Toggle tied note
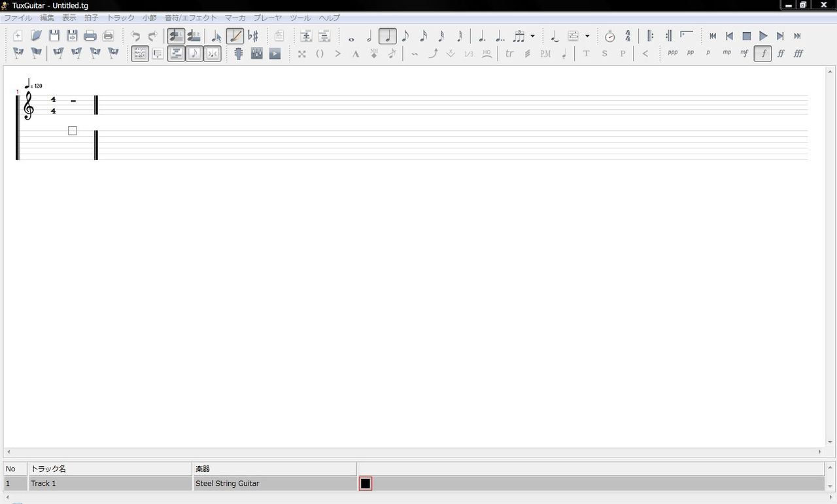The height and width of the screenshot is (504, 837). pos(555,36)
